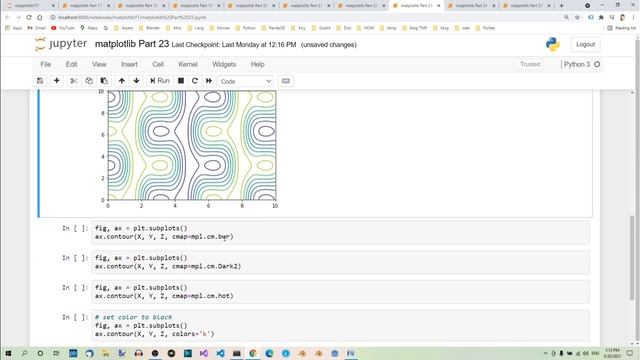Open the cell type Code dropdown
Screen dimensions: 640x360
click(x=246, y=81)
